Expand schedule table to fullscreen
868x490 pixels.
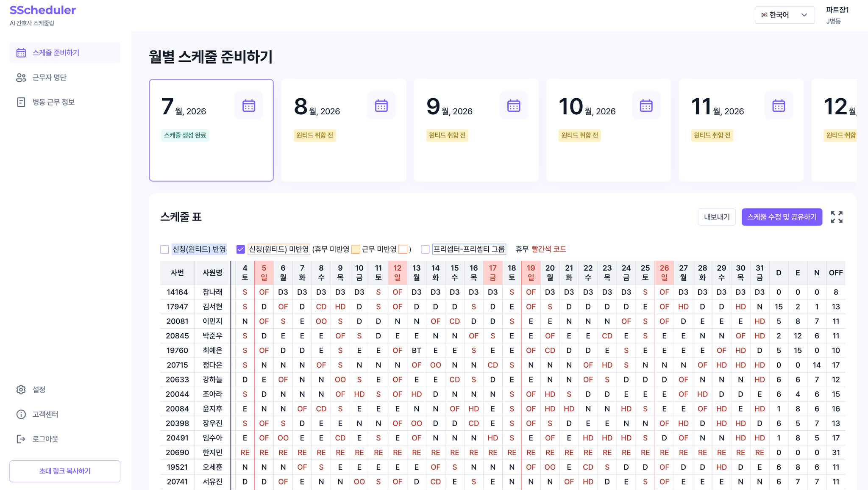pos(837,217)
